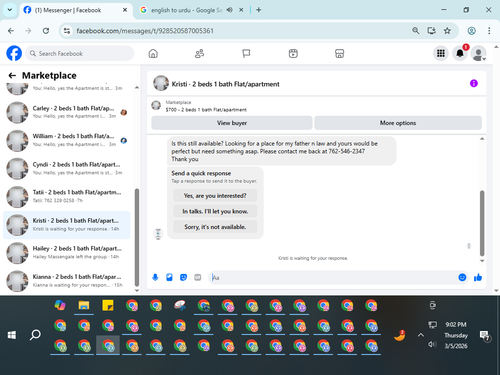This screenshot has height=375, width=500.
Task: View site information icon in address bar
Action: pos(67,31)
